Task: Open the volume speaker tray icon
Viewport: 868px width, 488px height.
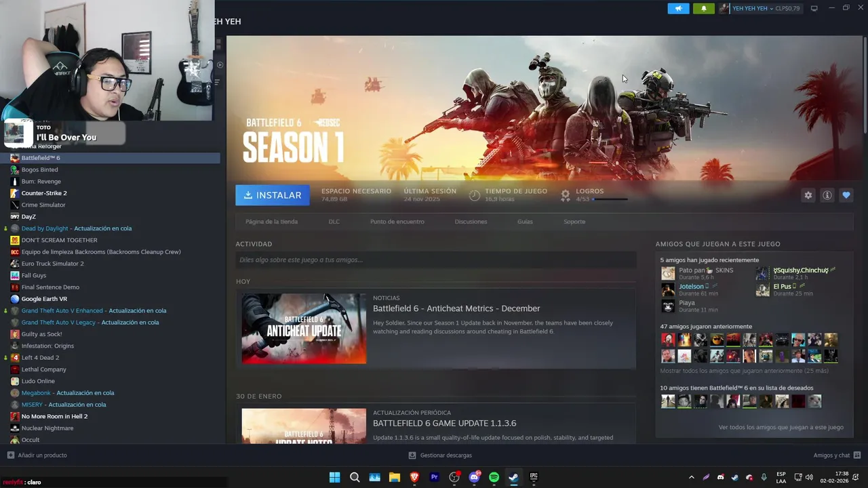Action: [809, 477]
